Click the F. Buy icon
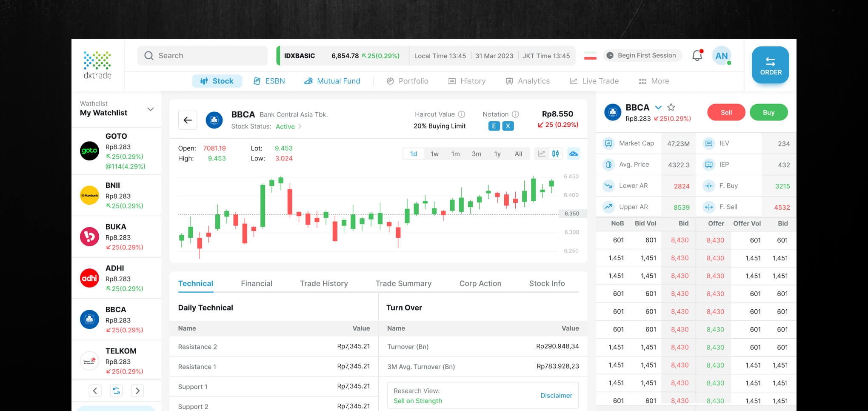 709,186
